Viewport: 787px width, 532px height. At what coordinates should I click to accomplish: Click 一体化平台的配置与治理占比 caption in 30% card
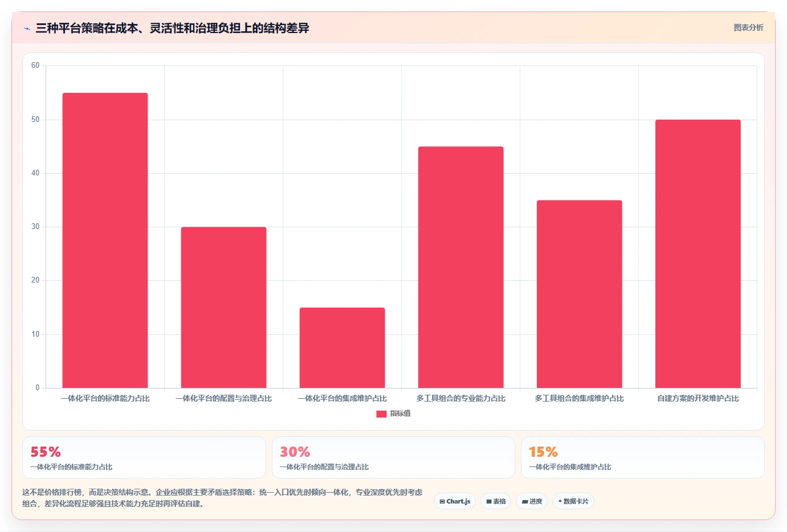[x=324, y=467]
